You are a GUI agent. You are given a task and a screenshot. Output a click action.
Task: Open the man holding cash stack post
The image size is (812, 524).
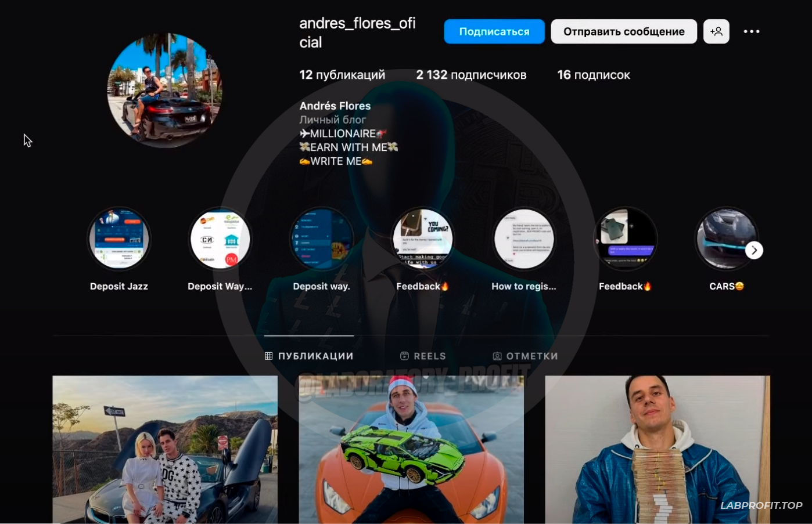(657, 450)
